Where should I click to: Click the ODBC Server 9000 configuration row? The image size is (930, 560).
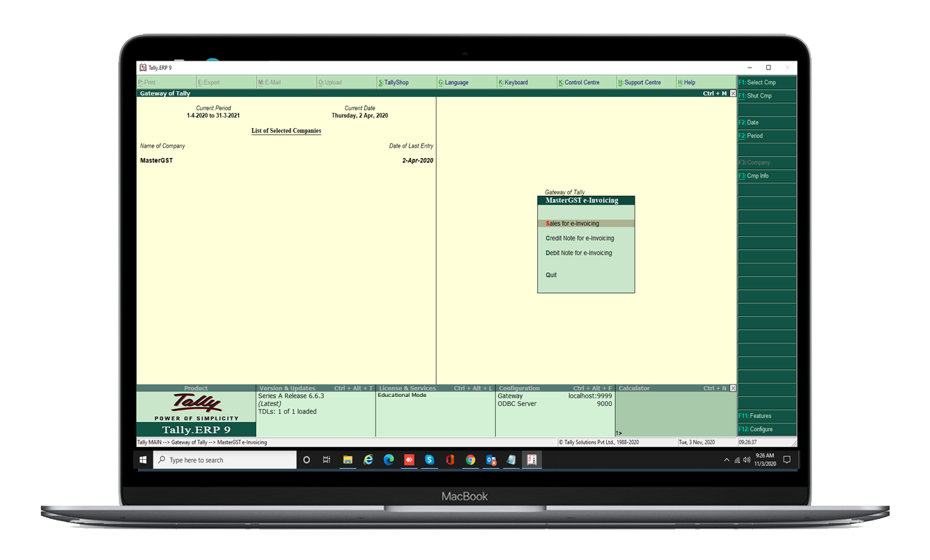click(555, 403)
